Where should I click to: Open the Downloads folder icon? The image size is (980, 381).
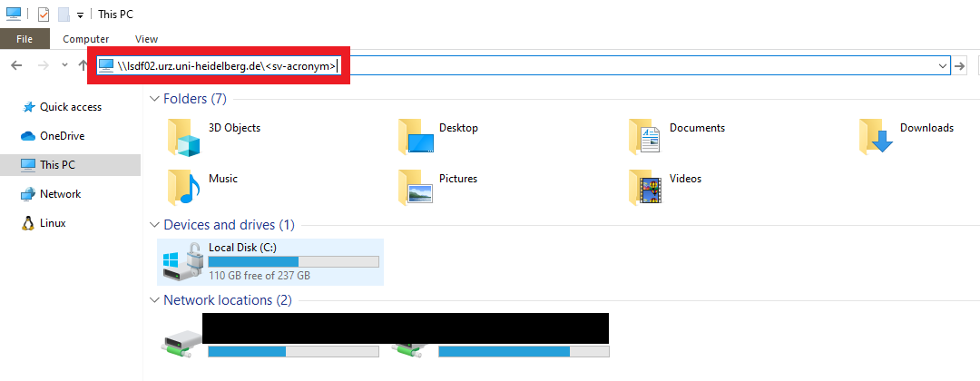point(877,138)
